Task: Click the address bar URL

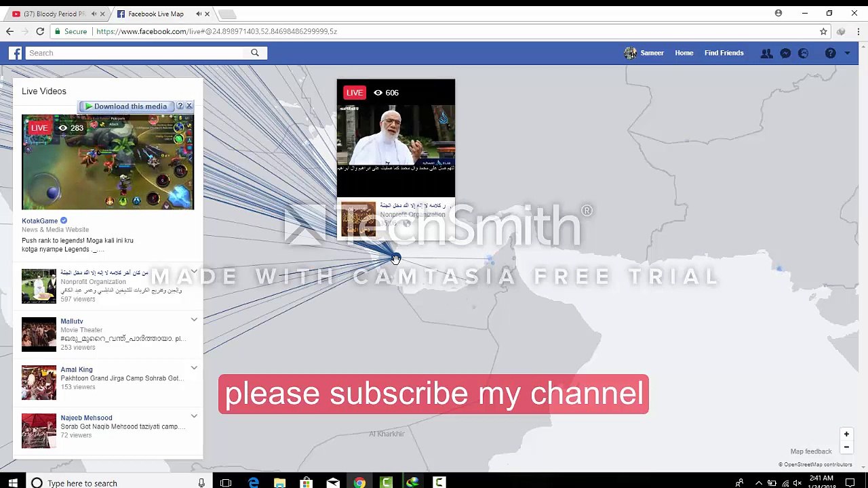Action: [216, 31]
